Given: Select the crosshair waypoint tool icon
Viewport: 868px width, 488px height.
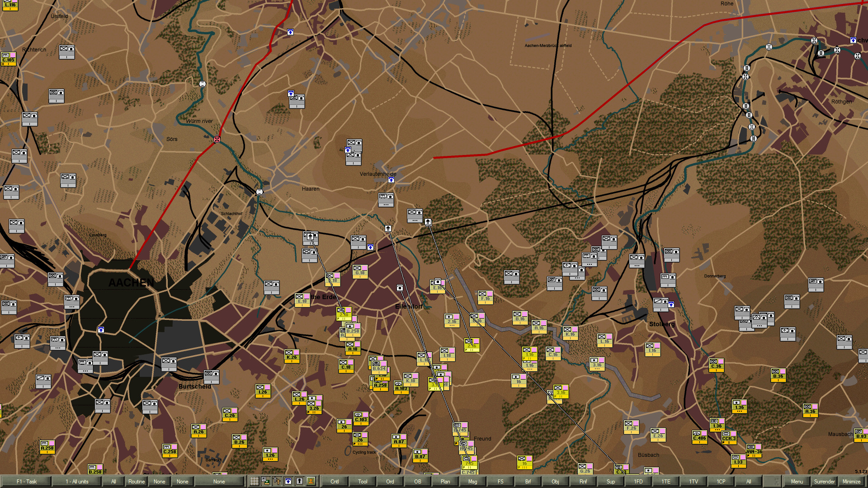Looking at the screenshot, I should (276, 482).
